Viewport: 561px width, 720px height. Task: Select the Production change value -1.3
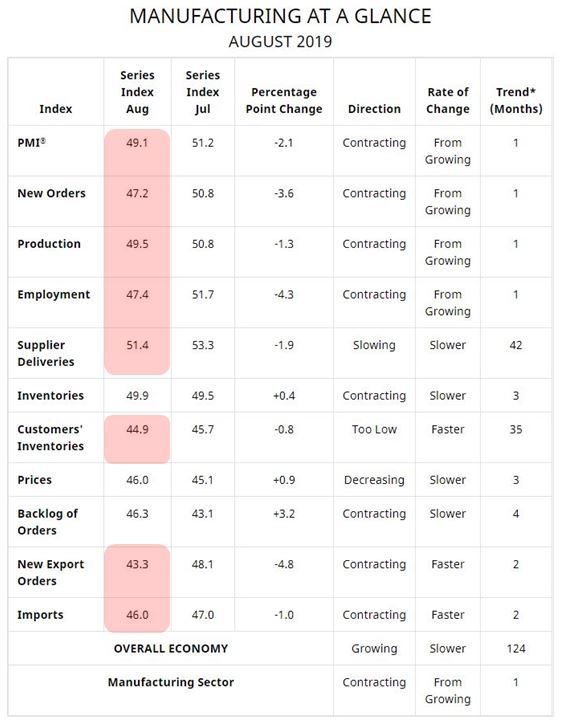pos(284,244)
